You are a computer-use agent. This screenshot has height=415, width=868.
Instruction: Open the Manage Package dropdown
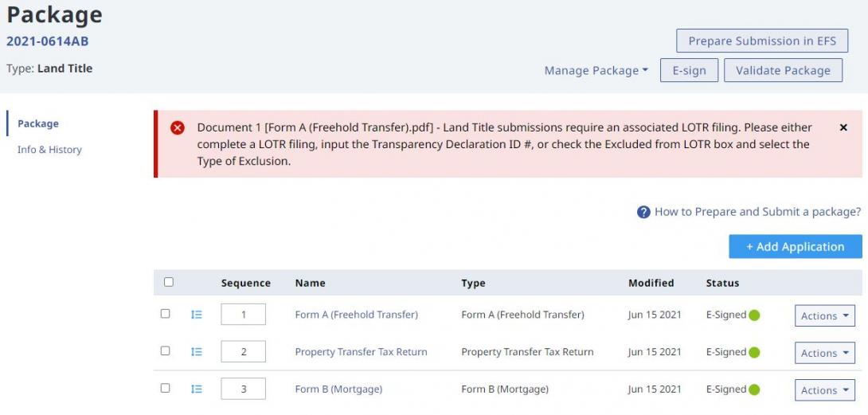pos(596,70)
